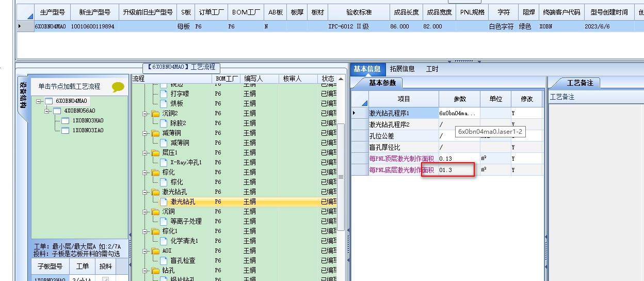Select the 基本参数 sub-tab
This screenshot has width=644, height=281.
pyautogui.click(x=382, y=83)
